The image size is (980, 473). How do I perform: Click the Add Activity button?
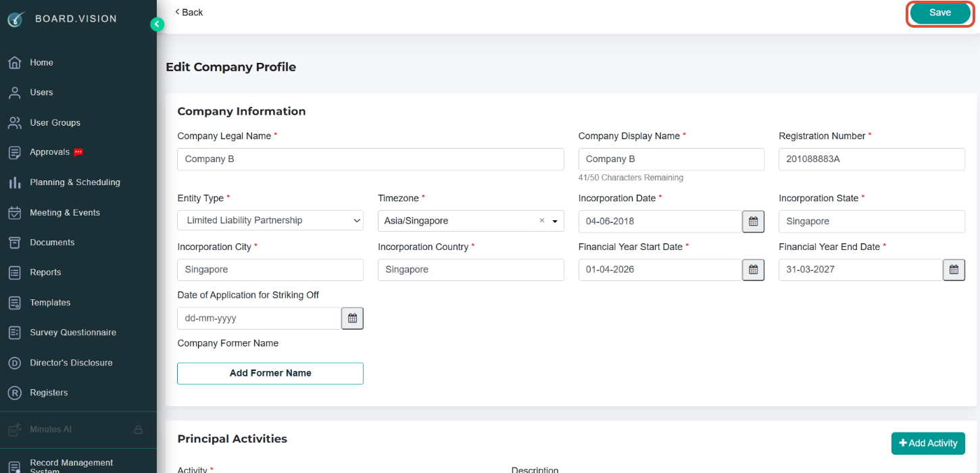point(928,443)
